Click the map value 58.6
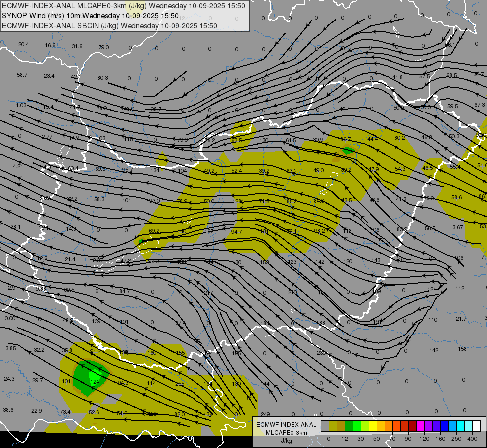 pos(457,197)
